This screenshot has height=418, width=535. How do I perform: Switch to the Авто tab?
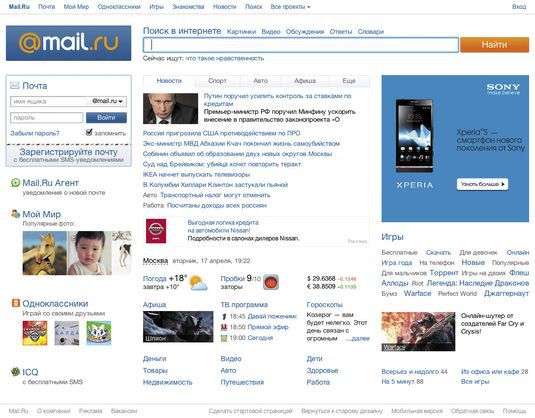(260, 81)
